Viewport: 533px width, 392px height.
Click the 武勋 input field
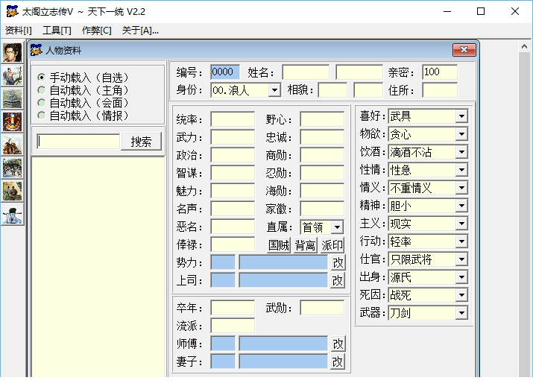click(x=322, y=308)
